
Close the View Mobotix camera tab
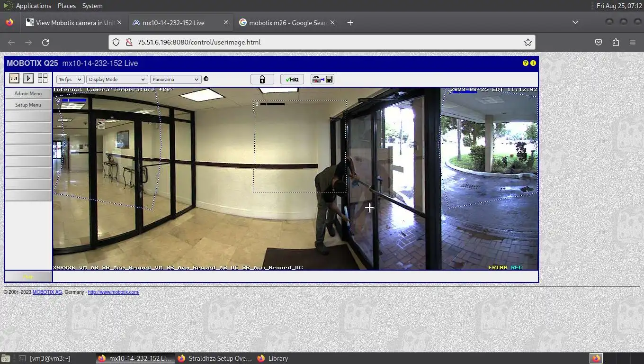(119, 22)
